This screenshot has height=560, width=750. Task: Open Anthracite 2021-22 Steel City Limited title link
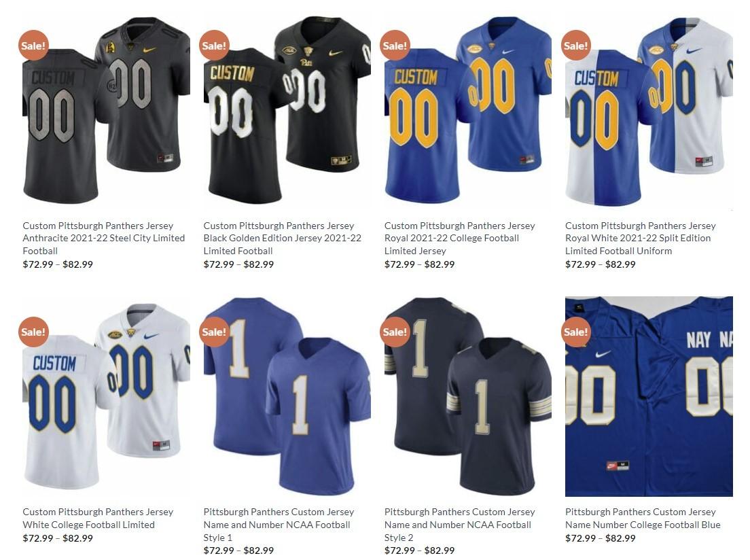[104, 238]
